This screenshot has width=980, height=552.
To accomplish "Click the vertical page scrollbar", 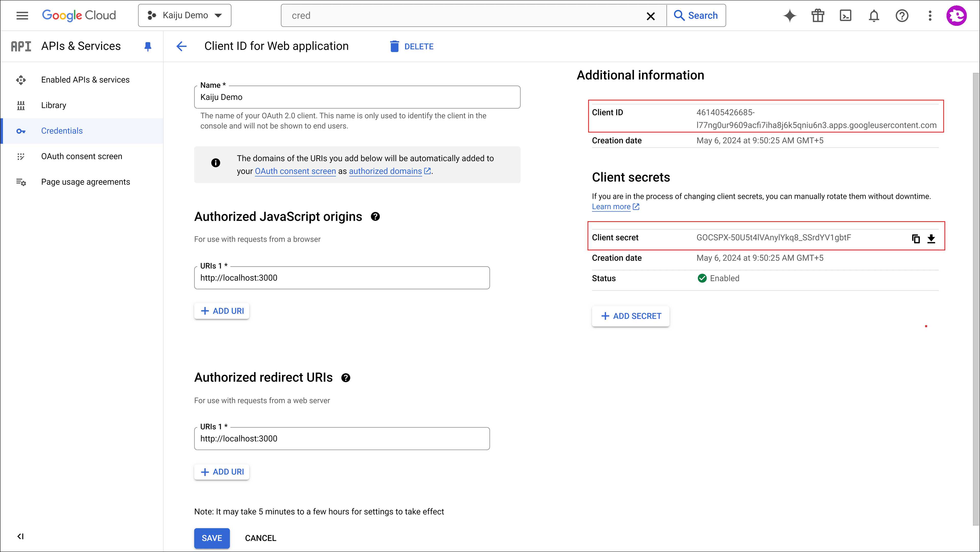I will pyautogui.click(x=976, y=299).
